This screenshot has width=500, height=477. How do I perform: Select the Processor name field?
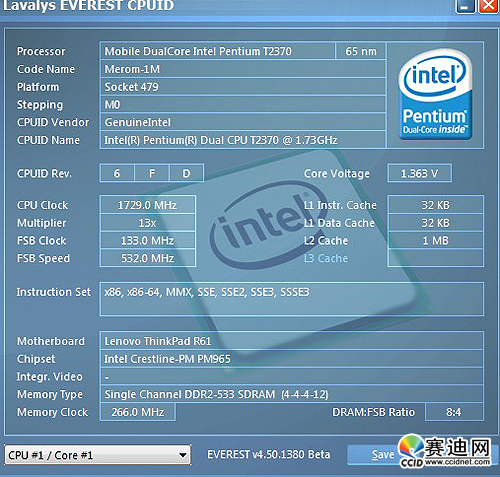click(x=217, y=51)
